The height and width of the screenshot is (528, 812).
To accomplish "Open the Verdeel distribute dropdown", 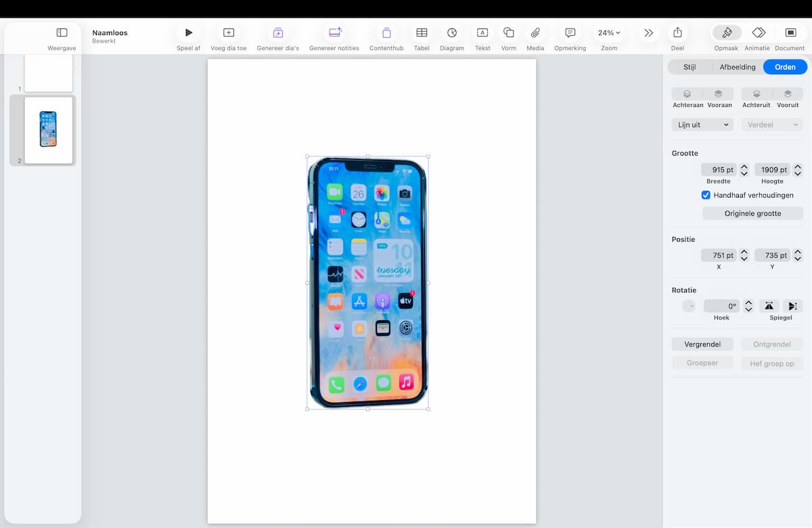I will 772,125.
